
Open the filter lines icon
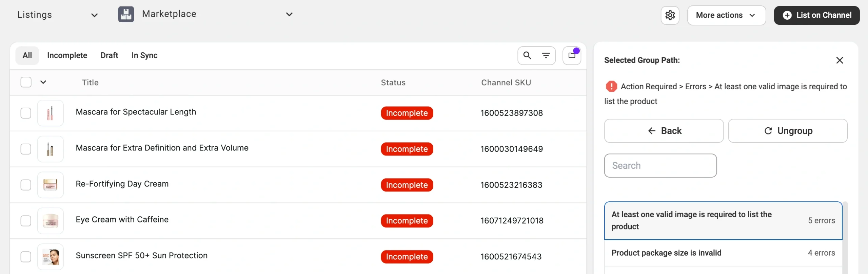pyautogui.click(x=546, y=55)
